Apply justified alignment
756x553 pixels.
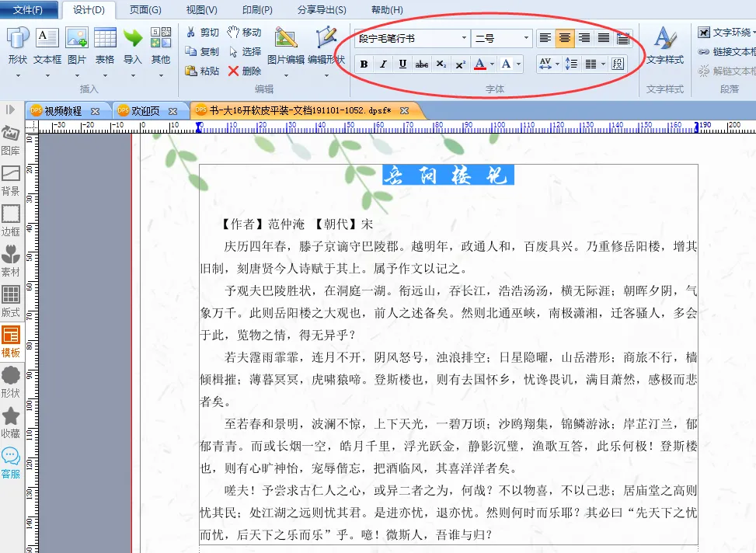point(603,38)
